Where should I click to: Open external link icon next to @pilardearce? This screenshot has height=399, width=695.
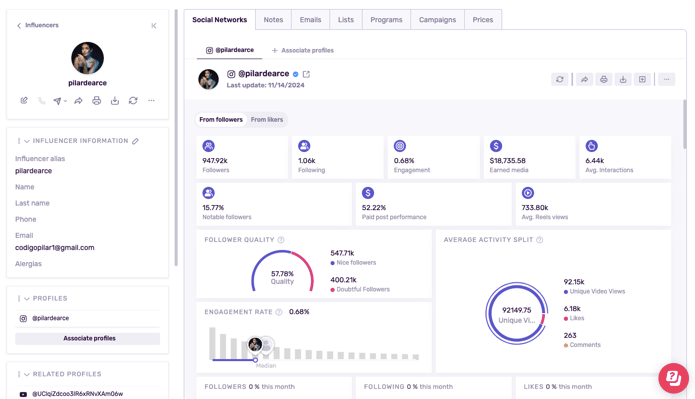(x=306, y=74)
